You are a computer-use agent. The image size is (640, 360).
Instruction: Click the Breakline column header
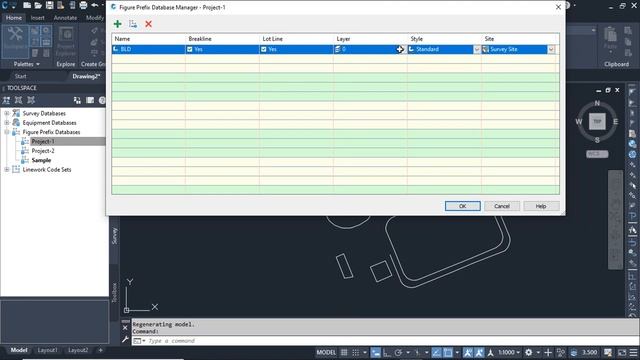(222, 39)
